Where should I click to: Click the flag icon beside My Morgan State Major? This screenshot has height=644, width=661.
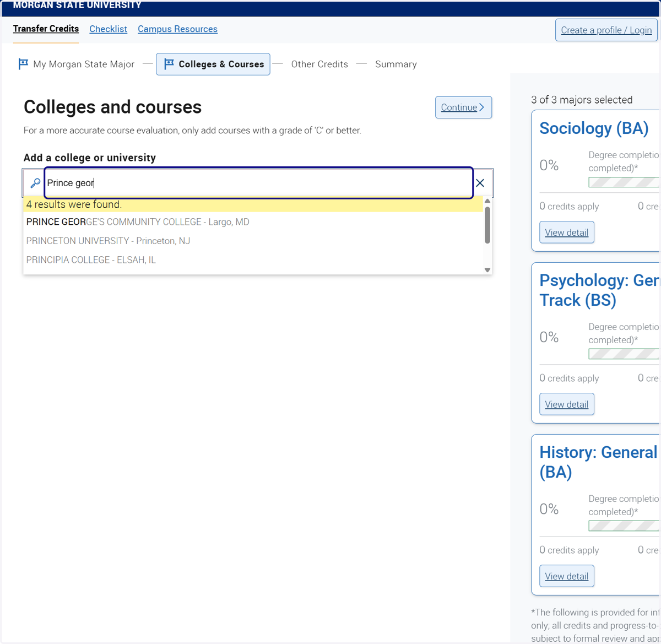point(23,64)
